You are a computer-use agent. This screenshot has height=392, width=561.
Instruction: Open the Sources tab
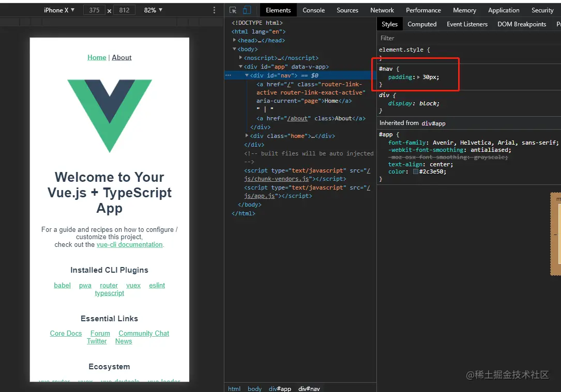[x=347, y=10]
